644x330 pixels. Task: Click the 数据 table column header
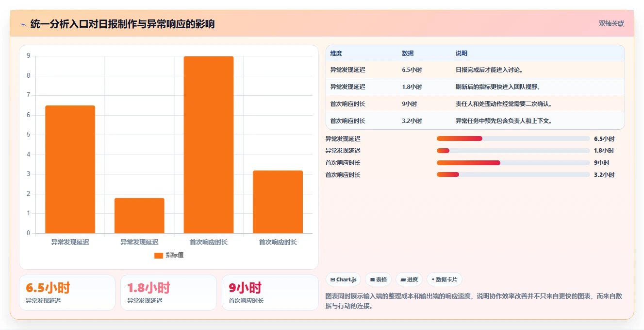coord(408,53)
